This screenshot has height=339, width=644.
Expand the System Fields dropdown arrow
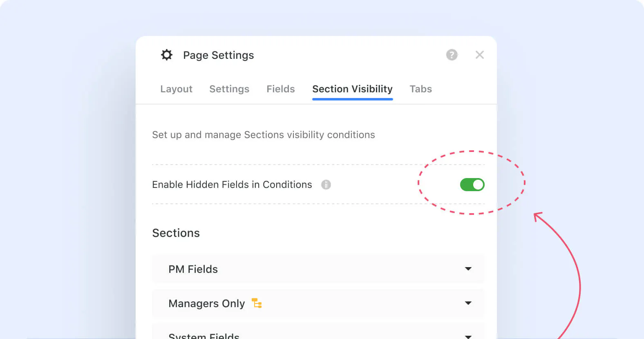468,336
